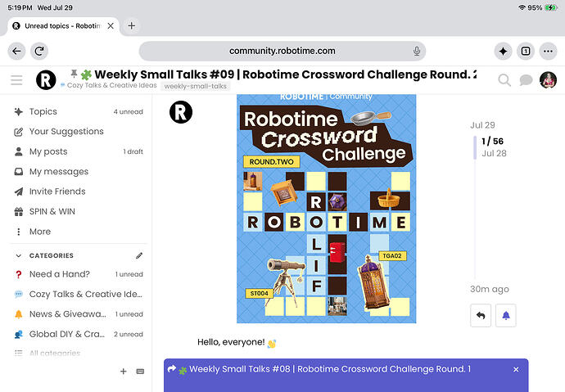565x392 pixels.
Task: Open Cozy Talks & Creative Ideas category in sidebar
Action: tap(78, 294)
